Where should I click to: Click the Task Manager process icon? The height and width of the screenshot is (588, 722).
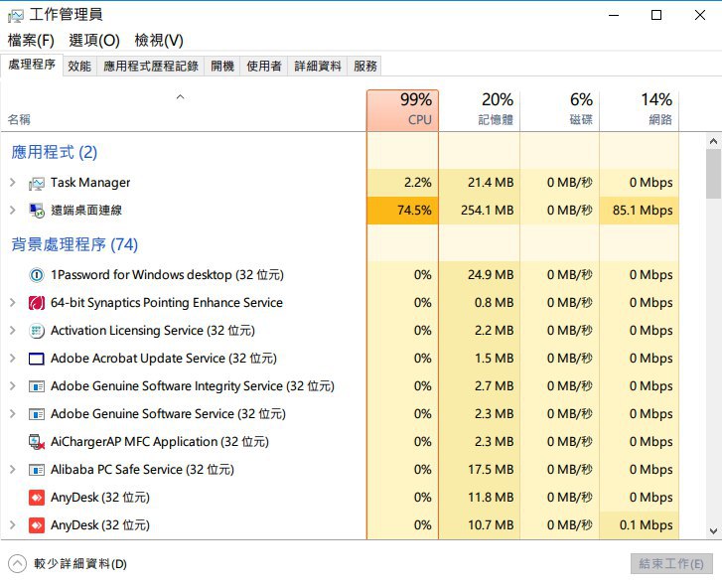[37, 183]
